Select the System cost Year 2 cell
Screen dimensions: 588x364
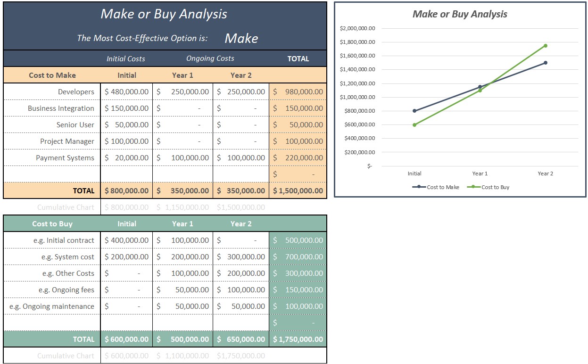(241, 257)
